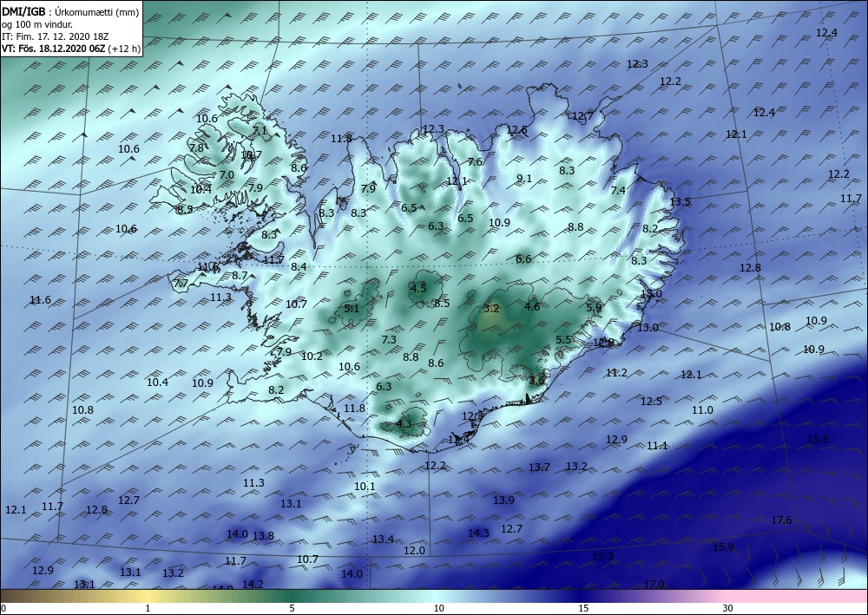Click the 9.1 value on the map

(x=524, y=179)
